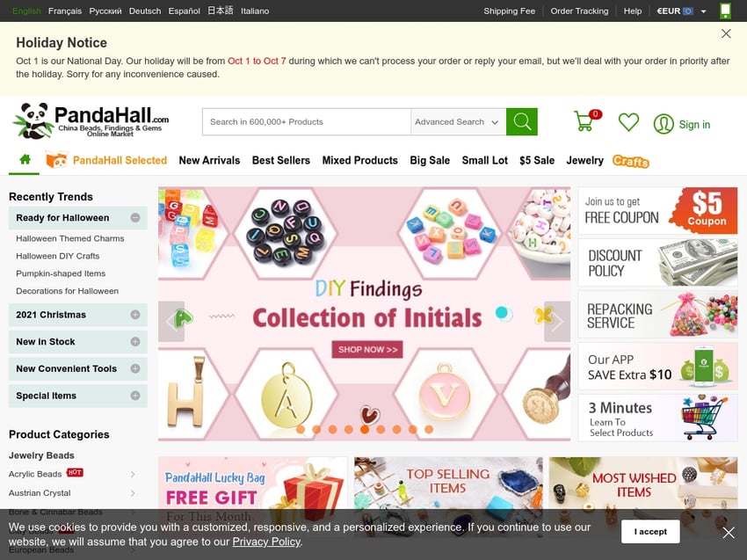Open the Advanced Search dropdown
The width and height of the screenshot is (747, 560).
pos(458,122)
